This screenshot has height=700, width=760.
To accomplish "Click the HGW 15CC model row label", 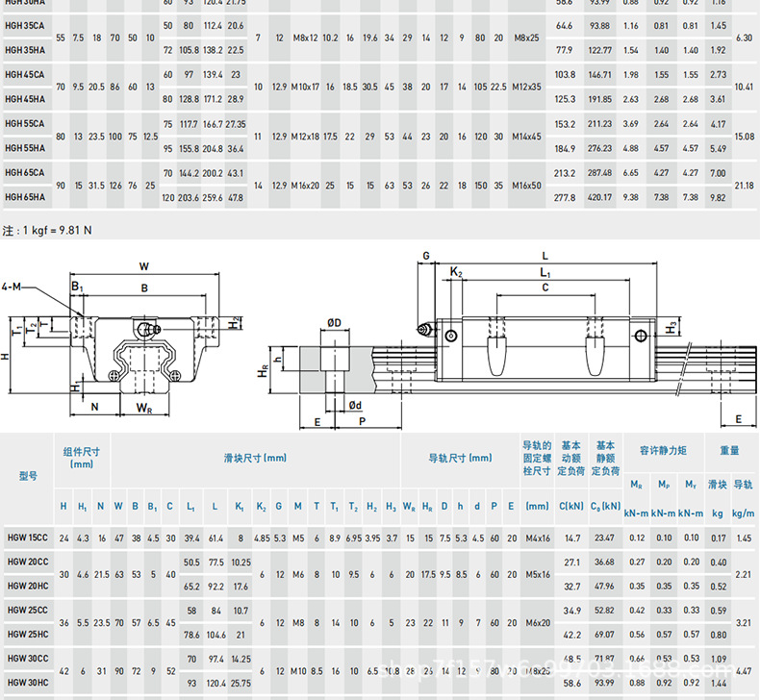I will point(28,537).
